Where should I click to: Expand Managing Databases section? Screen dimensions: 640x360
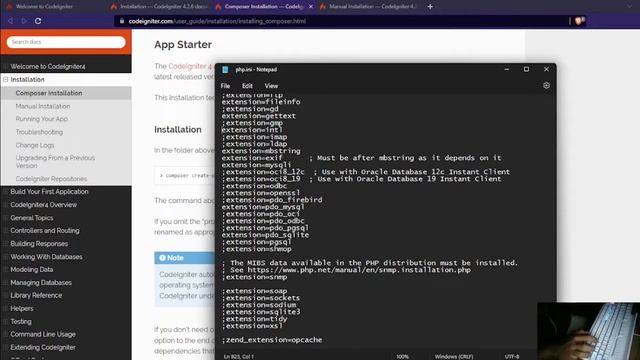(41, 282)
